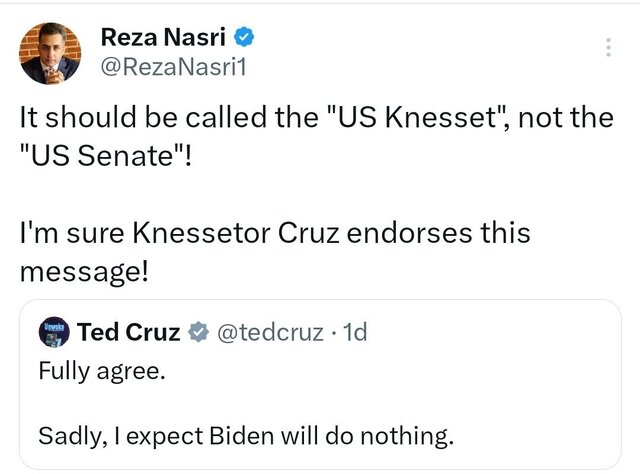Click Ted Cruz's small avatar in quoted tweet
The height and width of the screenshot is (474, 640).
click(53, 331)
